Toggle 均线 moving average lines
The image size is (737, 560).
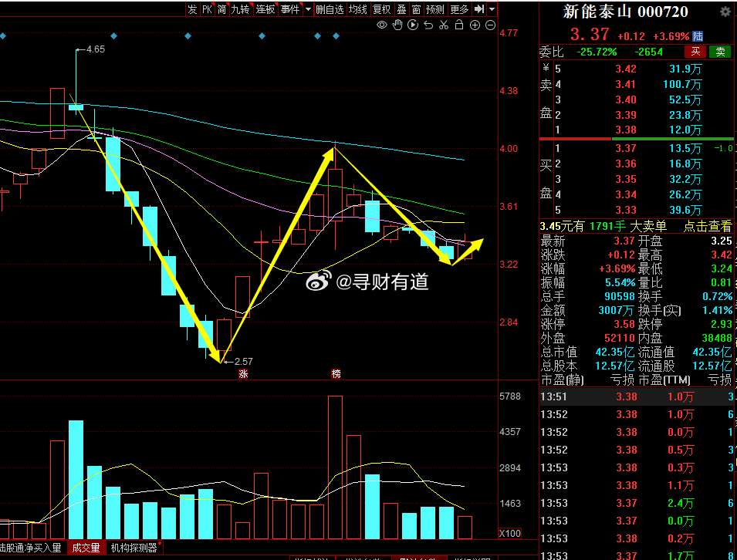click(357, 9)
